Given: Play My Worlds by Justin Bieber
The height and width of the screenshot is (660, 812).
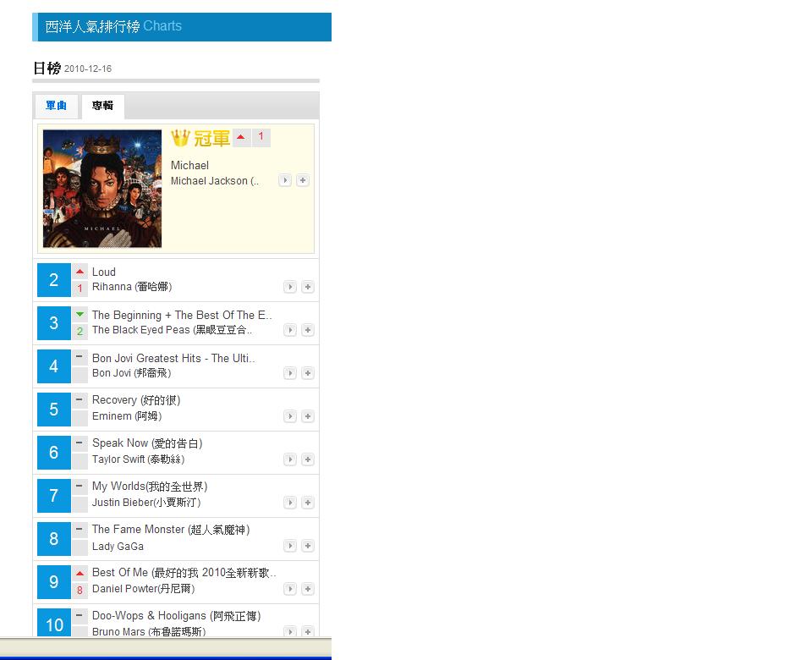Looking at the screenshot, I should point(290,503).
